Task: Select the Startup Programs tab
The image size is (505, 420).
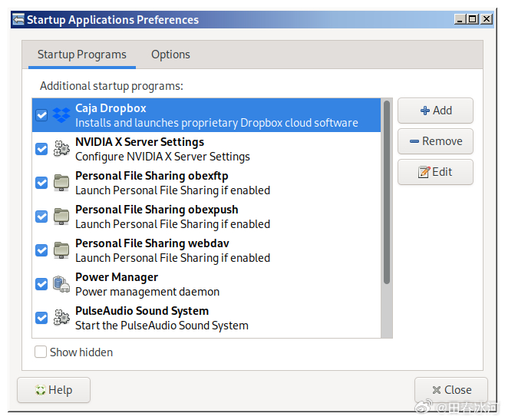Action: click(82, 55)
